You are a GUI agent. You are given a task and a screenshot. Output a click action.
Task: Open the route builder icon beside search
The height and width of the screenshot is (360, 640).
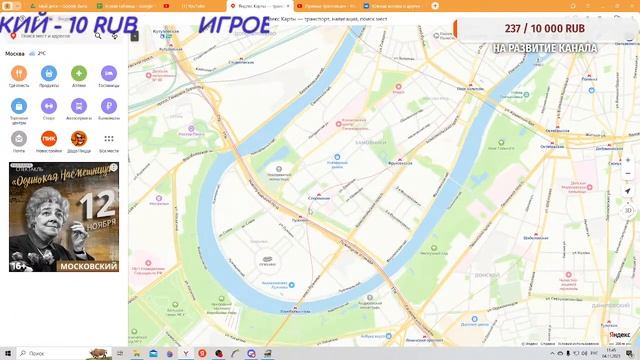click(x=115, y=36)
